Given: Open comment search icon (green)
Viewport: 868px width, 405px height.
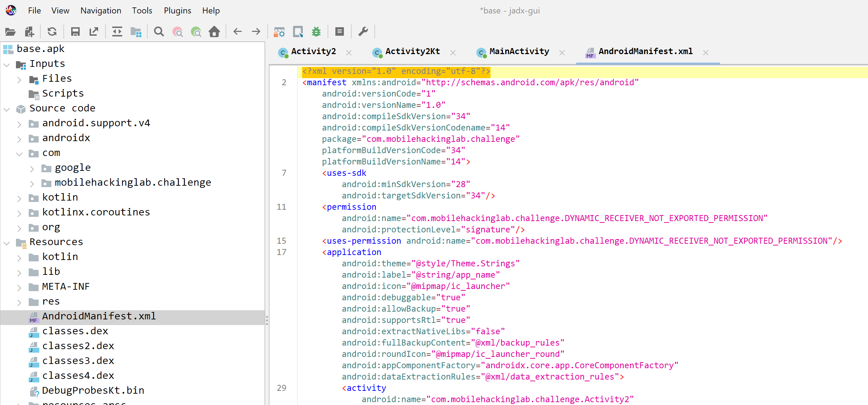Looking at the screenshot, I should click(x=196, y=32).
